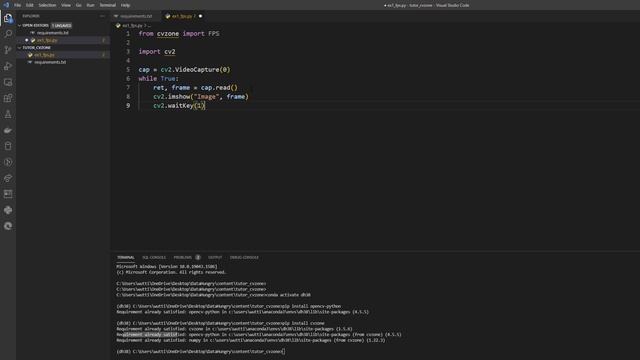
Task: Click the circular activity bar icon below the database icon
Action: coord(8,162)
